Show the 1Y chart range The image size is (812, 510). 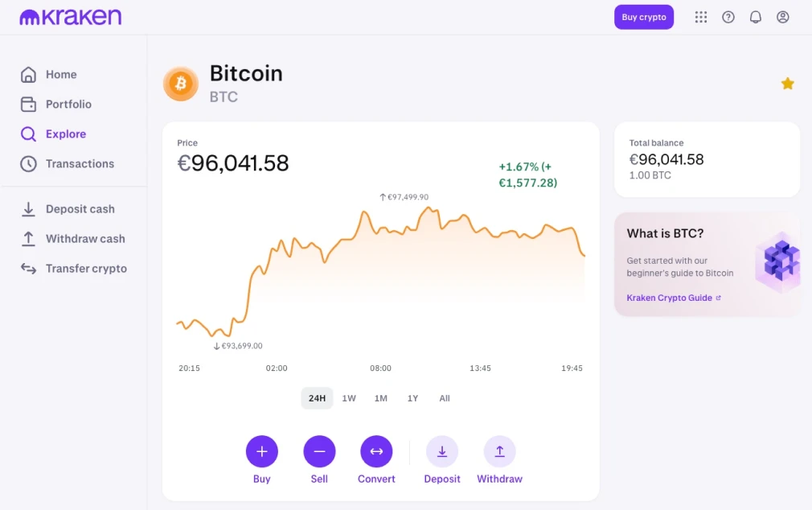[412, 398]
